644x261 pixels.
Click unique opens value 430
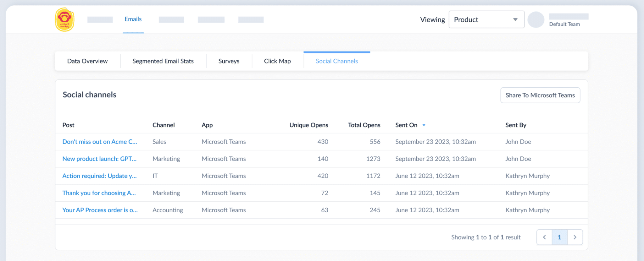click(323, 142)
